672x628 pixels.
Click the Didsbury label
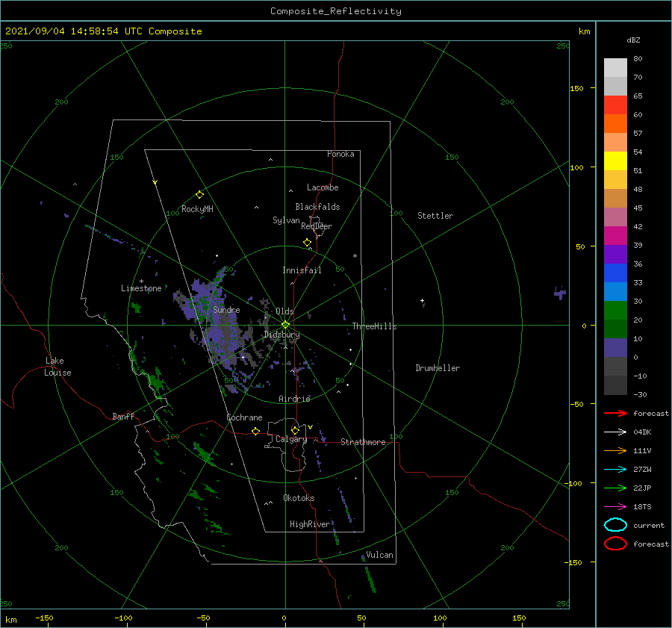point(281,334)
